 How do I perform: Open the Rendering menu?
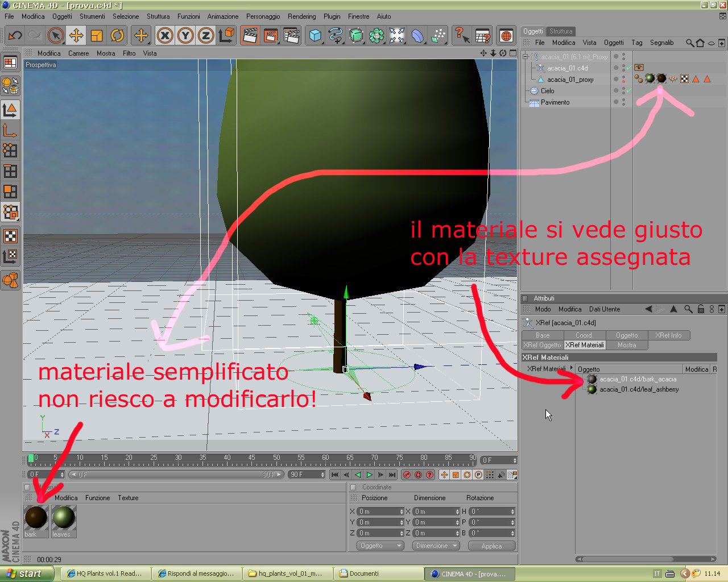(x=301, y=16)
